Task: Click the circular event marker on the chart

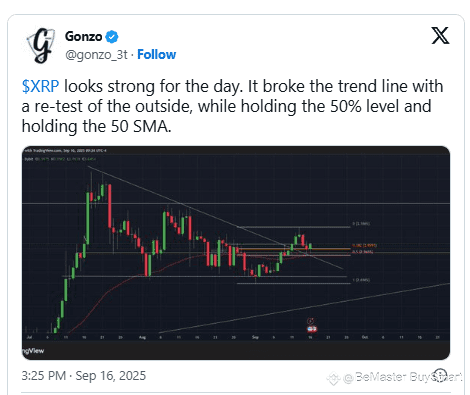Action: 311,321
